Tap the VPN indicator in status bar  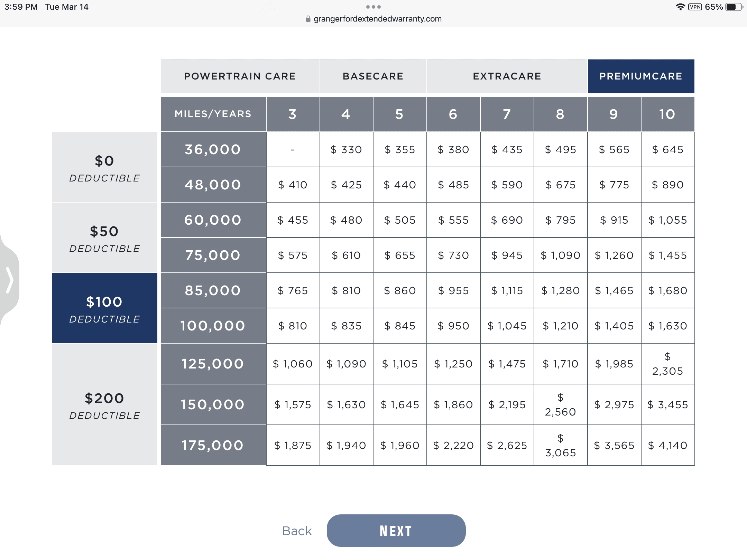[x=695, y=7]
